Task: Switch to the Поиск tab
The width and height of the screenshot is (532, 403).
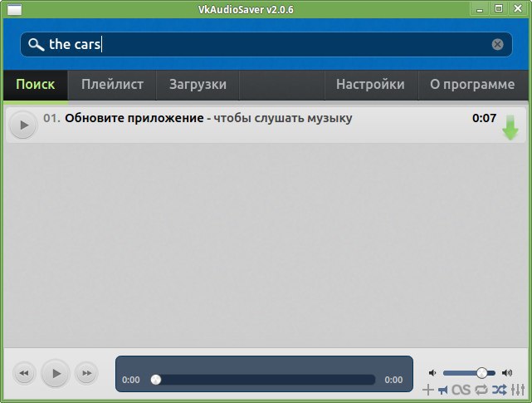Action: click(36, 85)
